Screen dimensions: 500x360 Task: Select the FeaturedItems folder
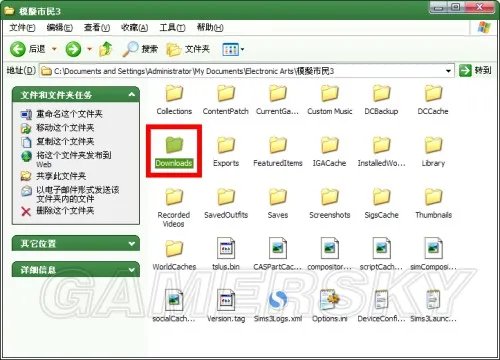(278, 152)
